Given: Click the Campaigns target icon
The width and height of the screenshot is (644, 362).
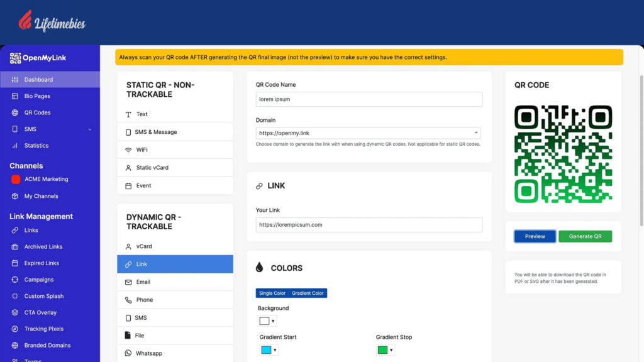Looking at the screenshot, I should [15, 280].
